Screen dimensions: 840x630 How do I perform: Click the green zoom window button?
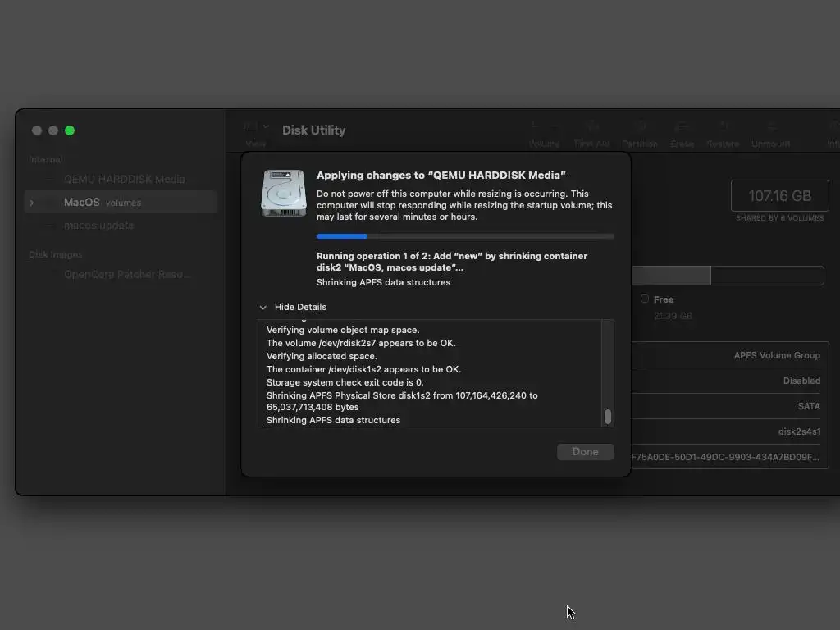[x=70, y=130]
